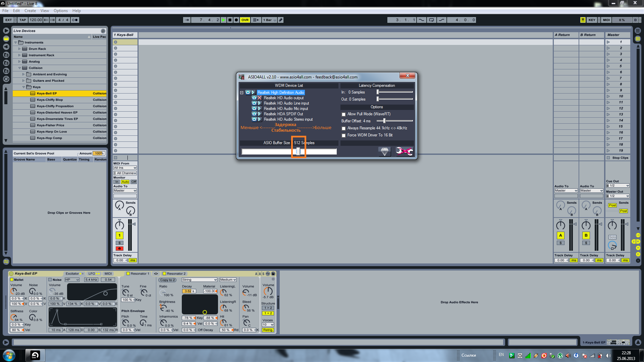Click Punch-In switch icon
The image size is (644, 362).
click(x=421, y=20)
